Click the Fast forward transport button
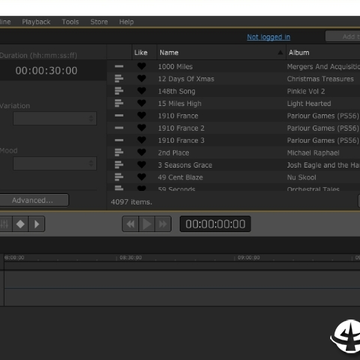 [x=163, y=224]
